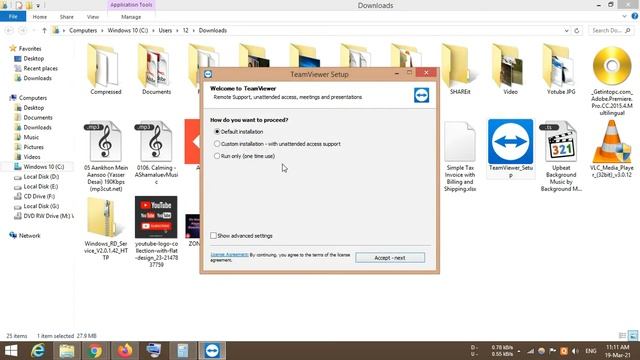Refresh the Downloads folder view

coord(577,31)
